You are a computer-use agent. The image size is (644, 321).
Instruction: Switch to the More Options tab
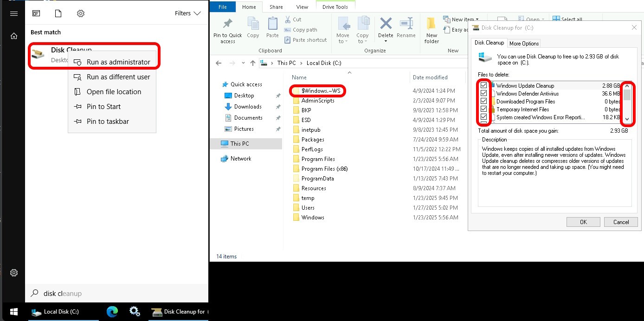coord(524,44)
